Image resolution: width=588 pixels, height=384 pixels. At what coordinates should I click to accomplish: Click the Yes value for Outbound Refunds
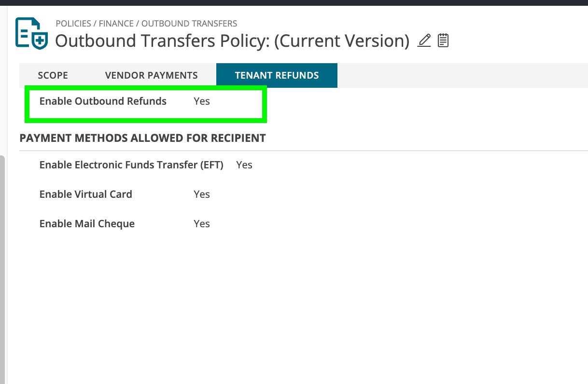point(202,101)
